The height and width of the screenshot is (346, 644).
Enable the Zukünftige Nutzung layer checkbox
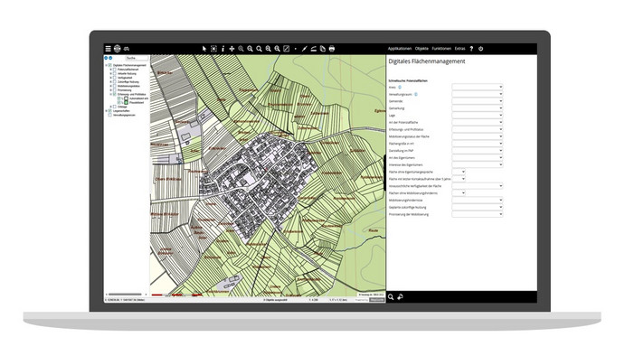(x=115, y=81)
